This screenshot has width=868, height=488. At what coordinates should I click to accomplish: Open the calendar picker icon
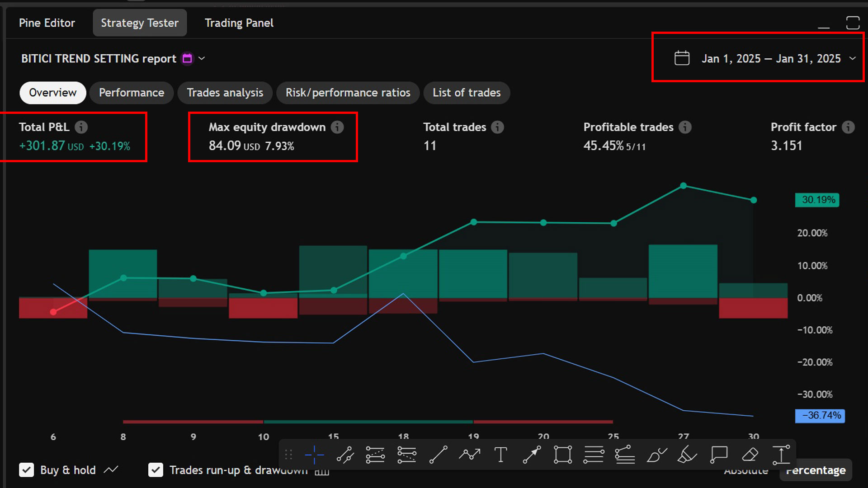(x=682, y=58)
